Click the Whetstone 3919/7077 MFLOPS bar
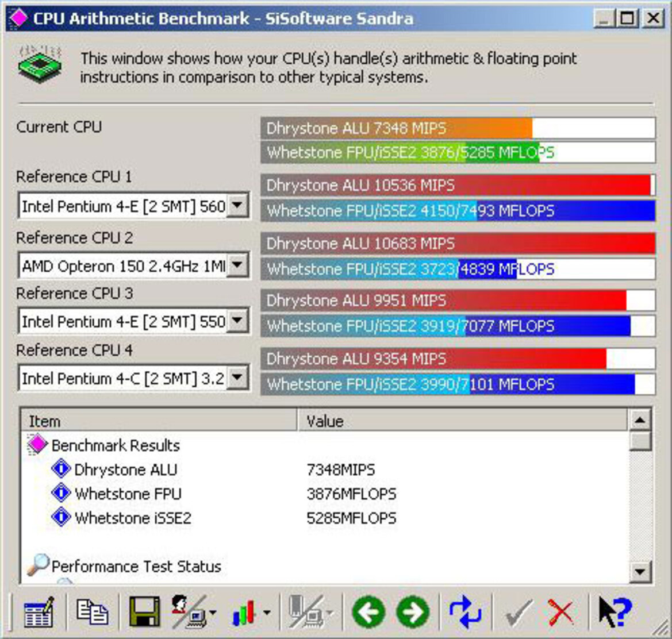This screenshot has height=639, width=672. click(458, 326)
